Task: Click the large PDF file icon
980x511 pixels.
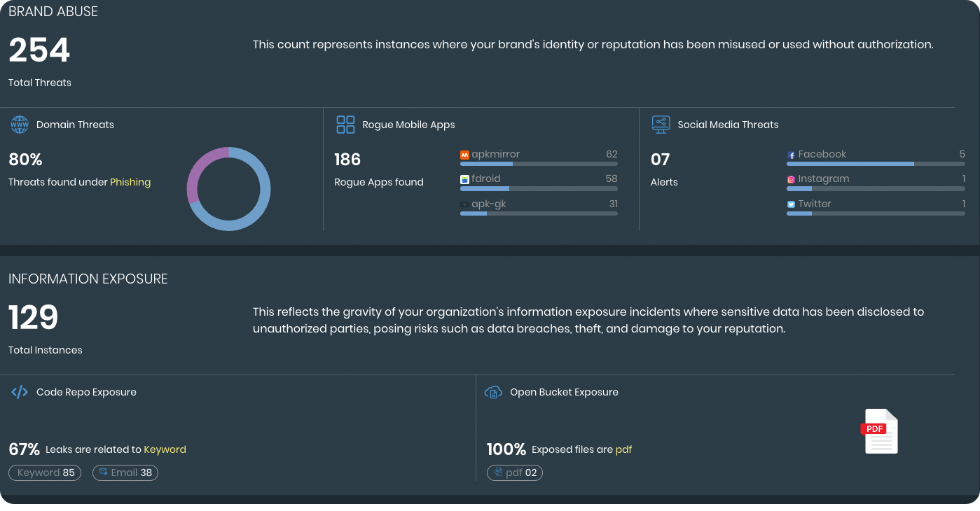Action: (x=881, y=431)
